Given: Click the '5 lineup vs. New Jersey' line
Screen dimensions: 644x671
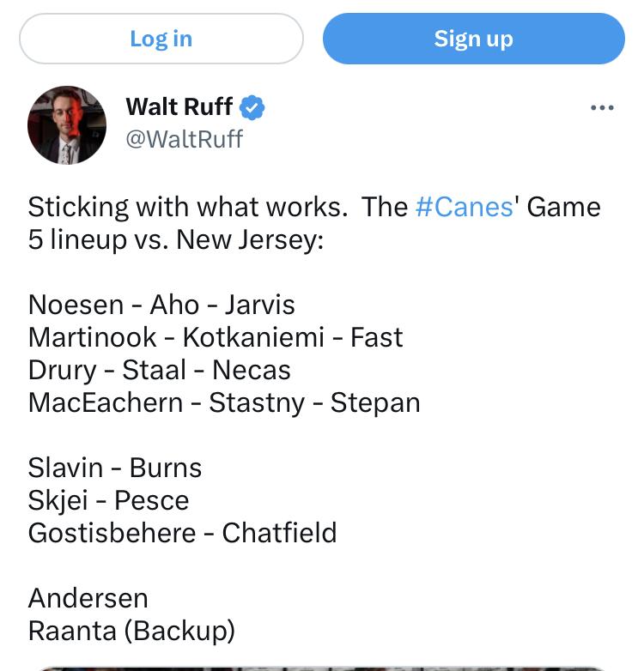Looking at the screenshot, I should click(175, 239).
